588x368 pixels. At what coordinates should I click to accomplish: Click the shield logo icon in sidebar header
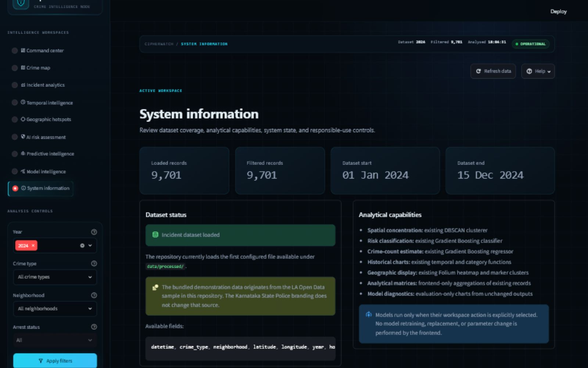click(21, 3)
